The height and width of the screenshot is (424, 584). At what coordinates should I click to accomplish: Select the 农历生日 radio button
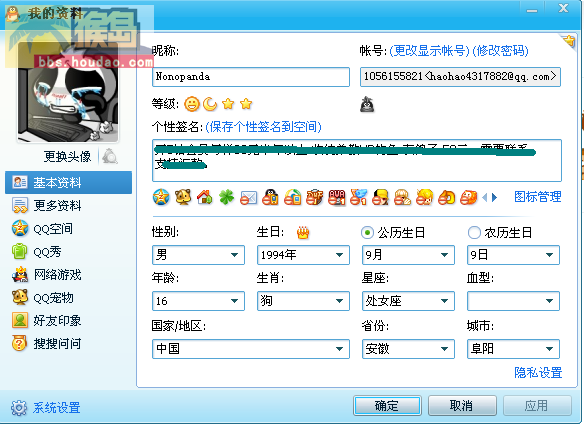(x=474, y=233)
